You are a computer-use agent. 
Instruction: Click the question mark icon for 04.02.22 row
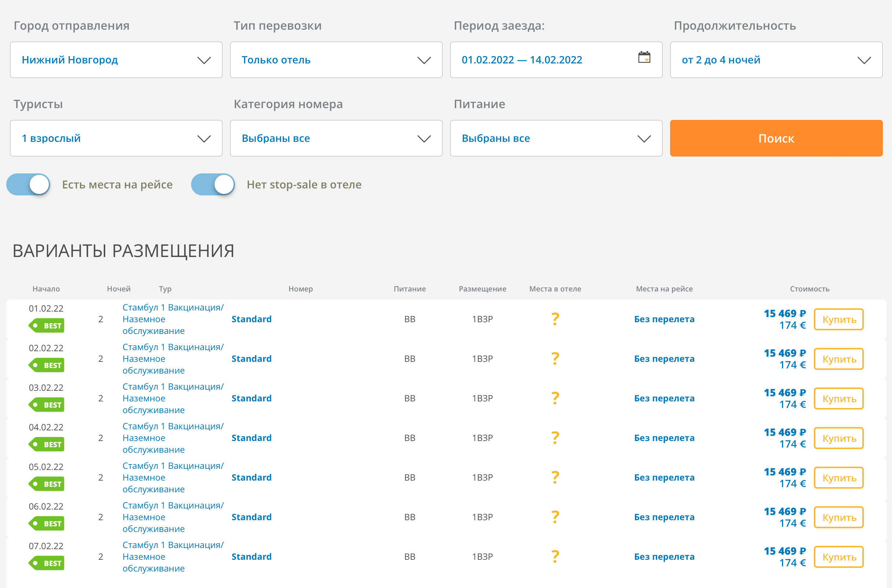point(555,438)
